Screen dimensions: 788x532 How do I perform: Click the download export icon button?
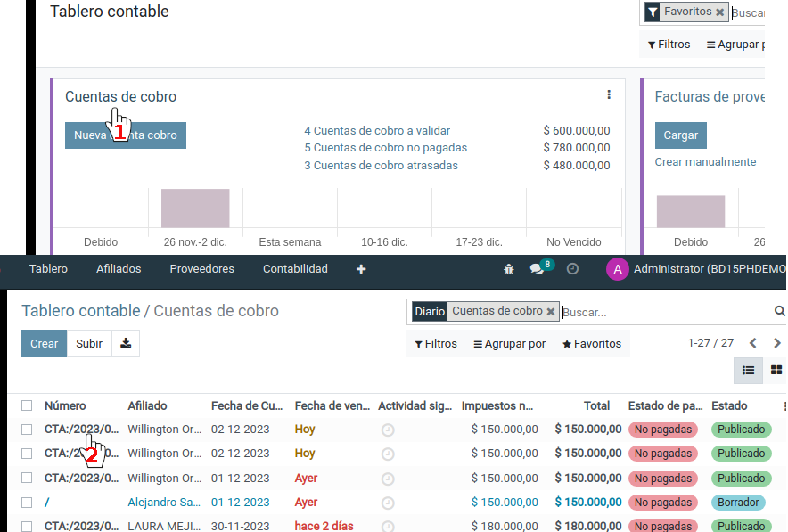126,344
